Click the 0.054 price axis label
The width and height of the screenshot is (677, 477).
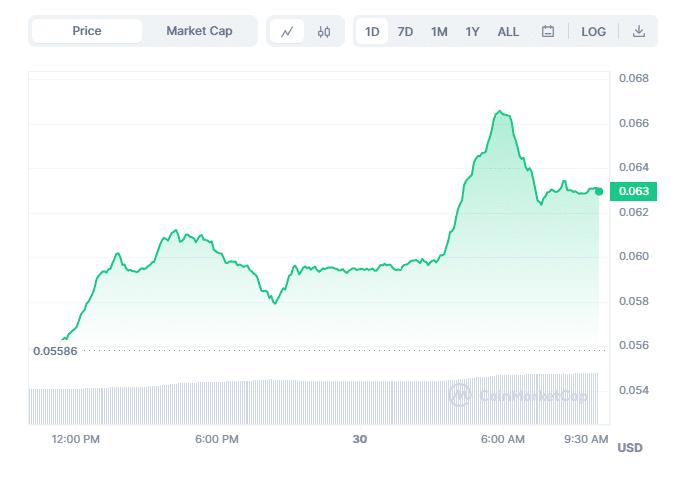pos(634,390)
